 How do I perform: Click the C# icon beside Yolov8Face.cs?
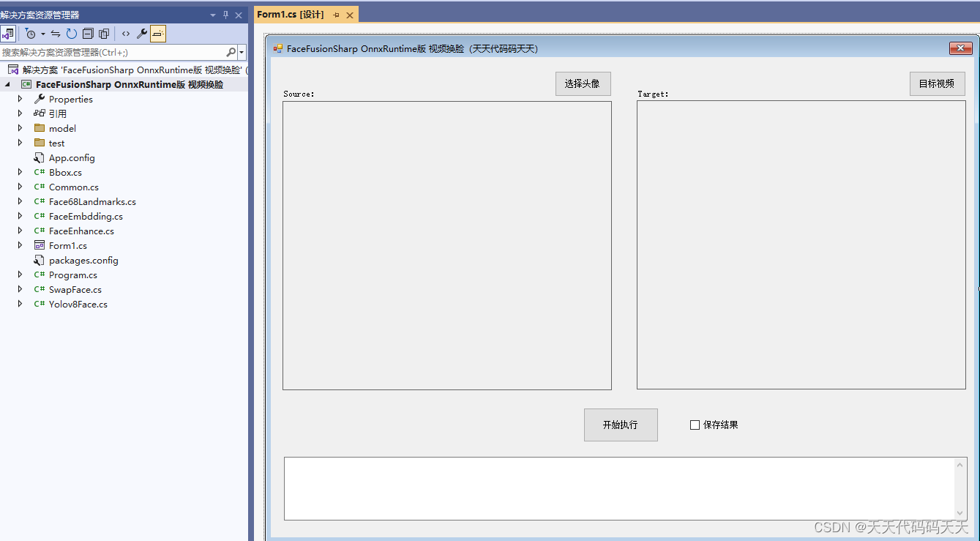(40, 304)
